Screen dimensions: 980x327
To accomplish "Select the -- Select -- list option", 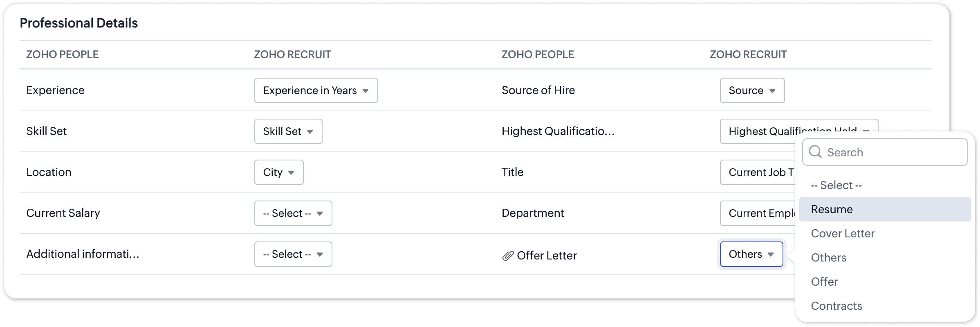I will tap(836, 185).
